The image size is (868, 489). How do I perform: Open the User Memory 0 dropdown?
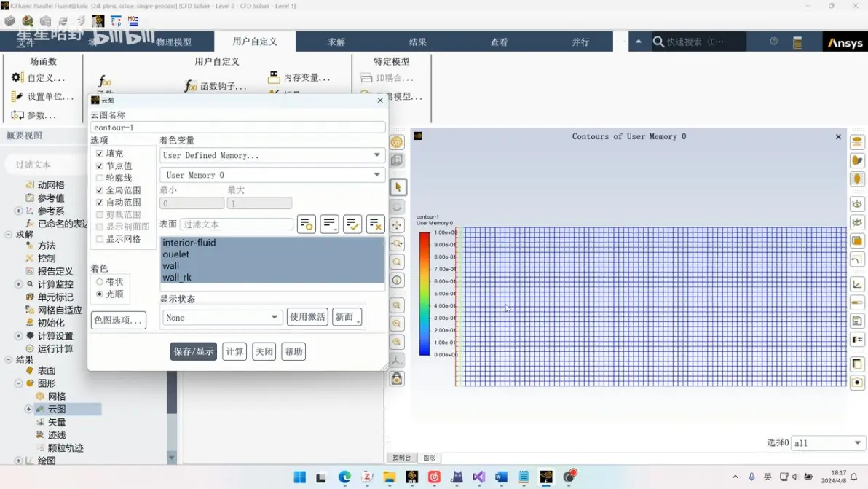[272, 175]
